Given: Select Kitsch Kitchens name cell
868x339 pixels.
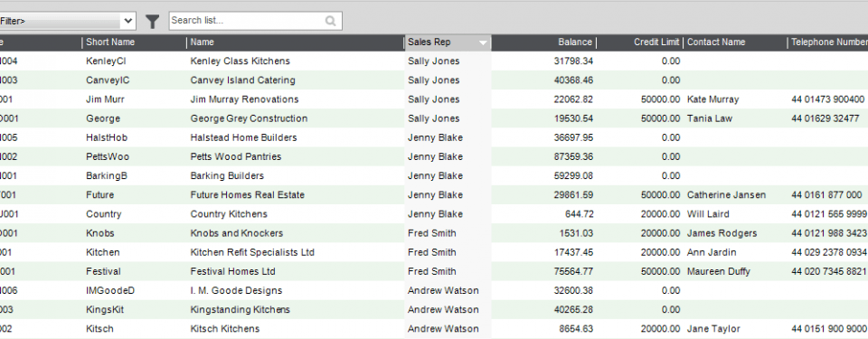Looking at the screenshot, I should (x=225, y=329).
